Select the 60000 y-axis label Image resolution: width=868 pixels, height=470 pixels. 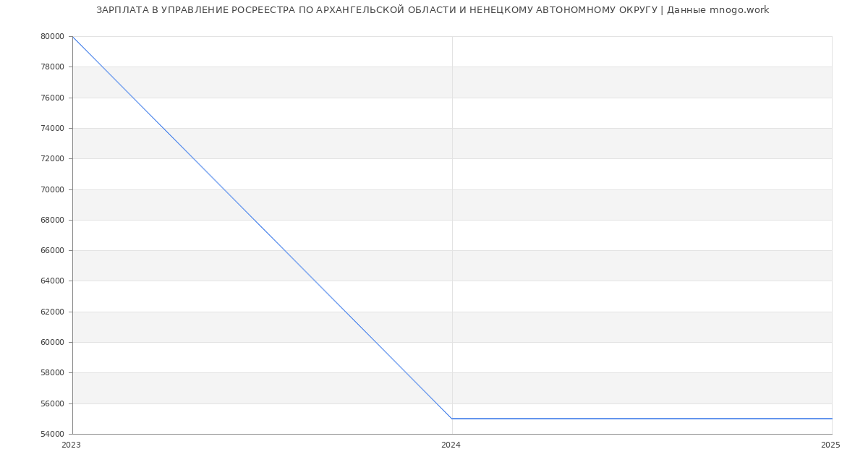(x=53, y=342)
